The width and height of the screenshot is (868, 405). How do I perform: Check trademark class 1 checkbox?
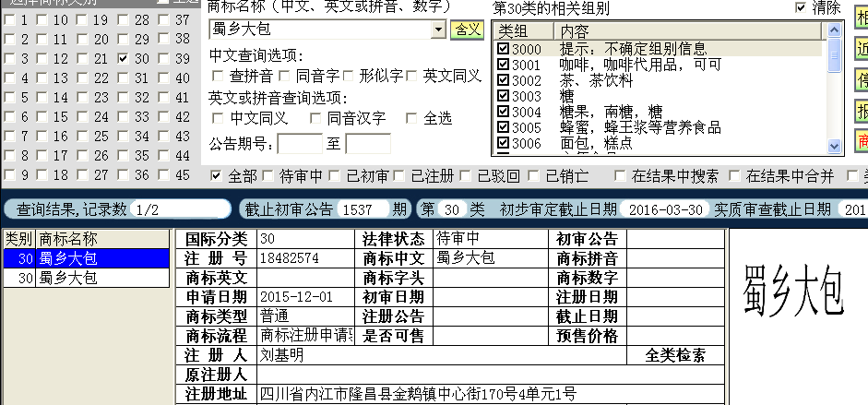tap(9, 20)
